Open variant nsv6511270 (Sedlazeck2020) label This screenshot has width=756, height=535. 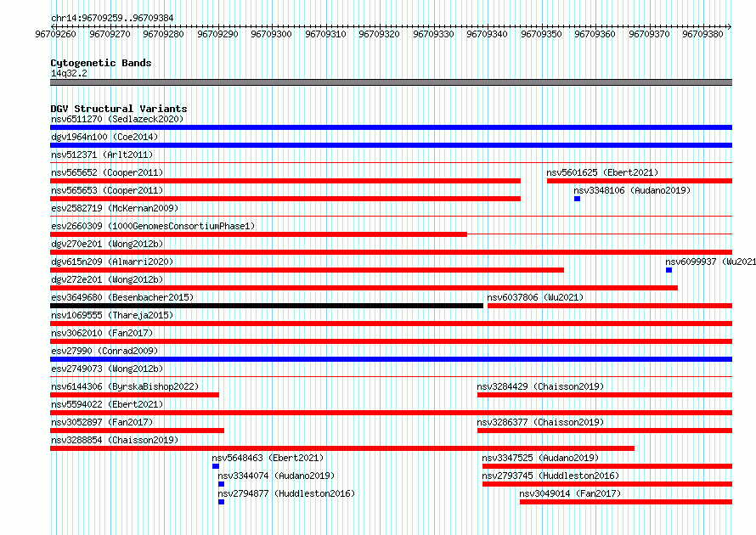[x=117, y=119]
